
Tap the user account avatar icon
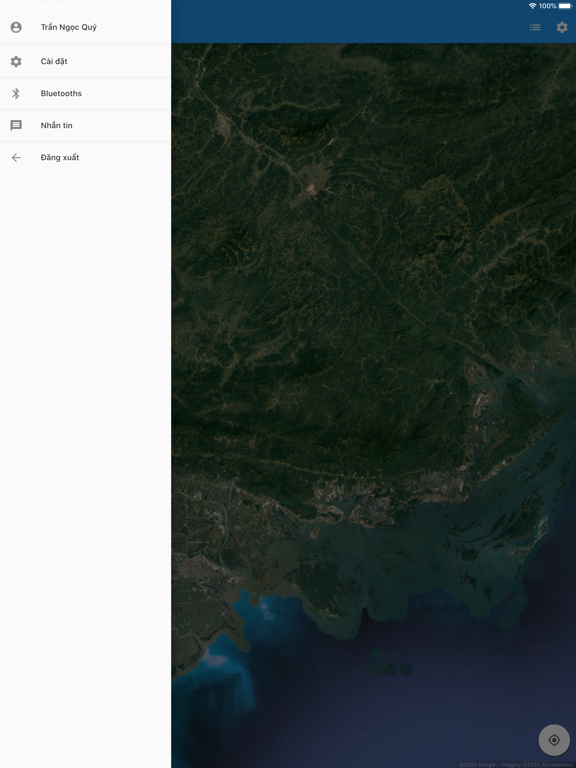[x=16, y=27]
